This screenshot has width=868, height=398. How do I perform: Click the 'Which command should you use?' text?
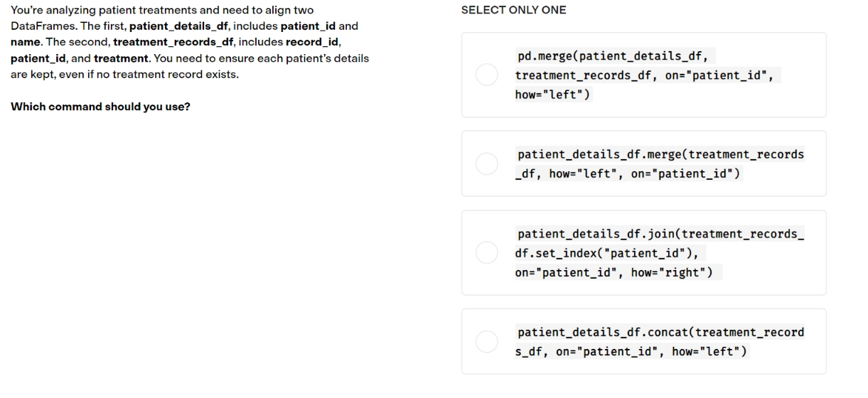coord(100,107)
